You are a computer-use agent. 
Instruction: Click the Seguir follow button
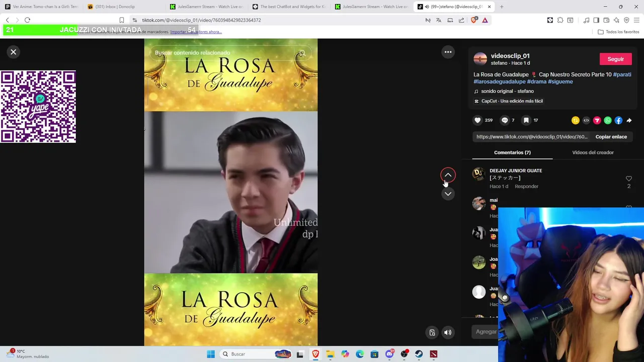click(615, 59)
